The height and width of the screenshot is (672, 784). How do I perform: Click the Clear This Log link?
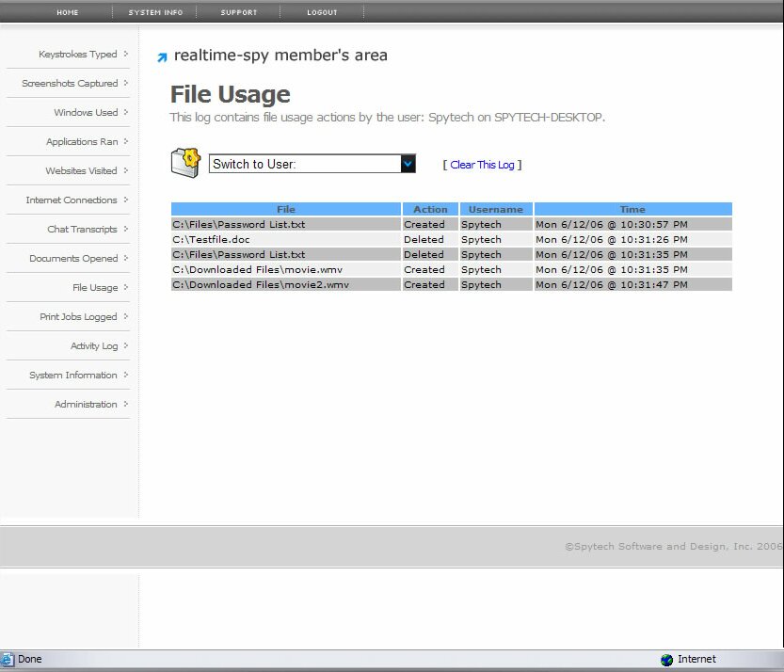(x=482, y=165)
